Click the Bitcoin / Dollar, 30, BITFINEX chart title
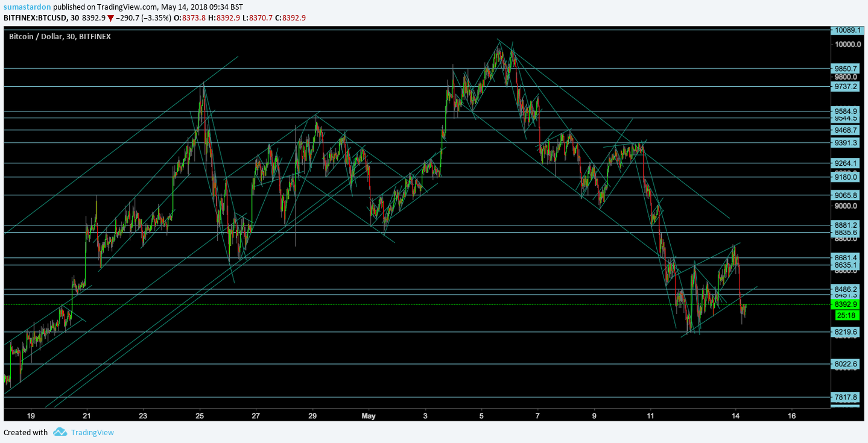This screenshot has height=443, width=868. [60, 36]
